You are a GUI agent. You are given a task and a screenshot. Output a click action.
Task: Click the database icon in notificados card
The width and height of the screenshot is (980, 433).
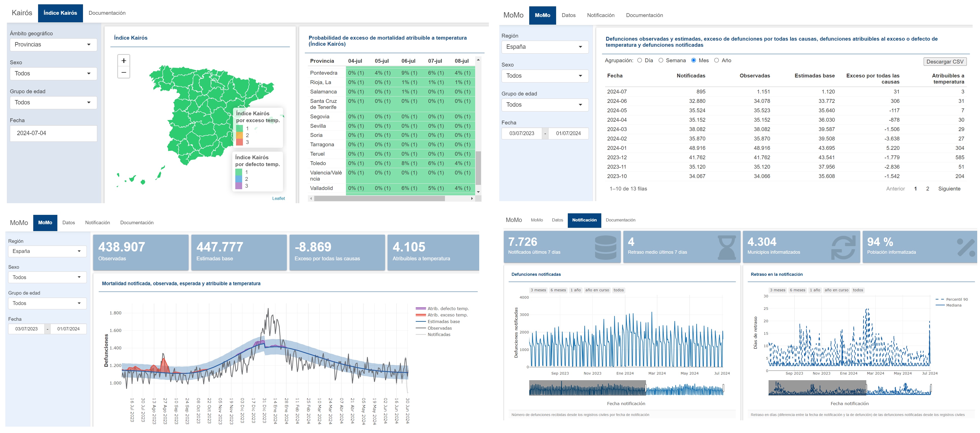pos(605,247)
